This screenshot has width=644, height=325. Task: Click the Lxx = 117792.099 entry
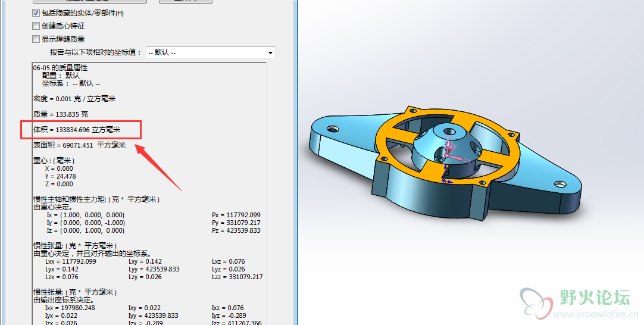[71, 261]
